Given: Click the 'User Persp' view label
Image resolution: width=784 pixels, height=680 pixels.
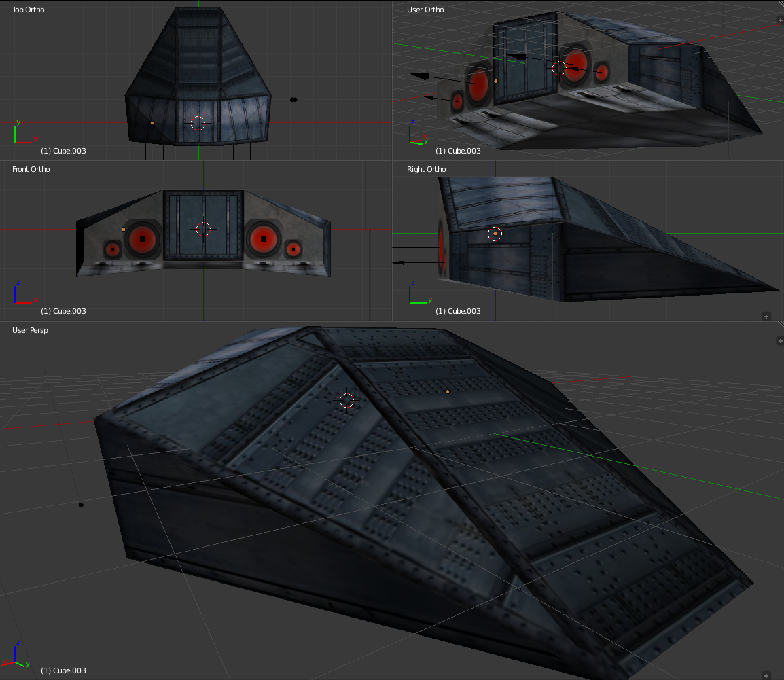Looking at the screenshot, I should click(30, 330).
